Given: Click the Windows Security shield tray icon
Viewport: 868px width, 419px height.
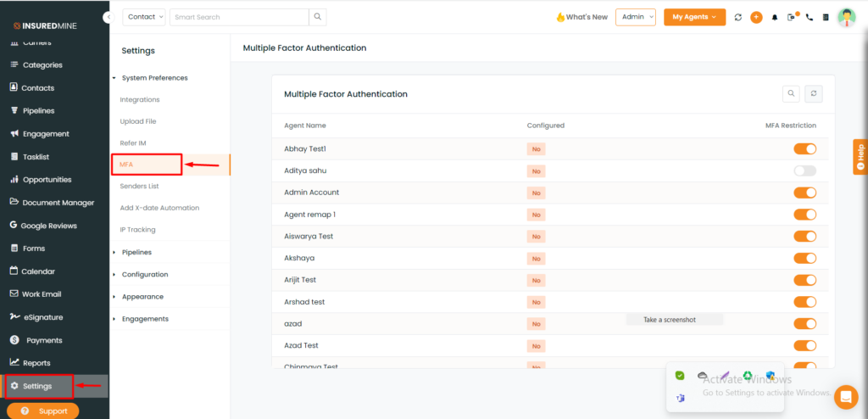Looking at the screenshot, I should pyautogui.click(x=770, y=375).
